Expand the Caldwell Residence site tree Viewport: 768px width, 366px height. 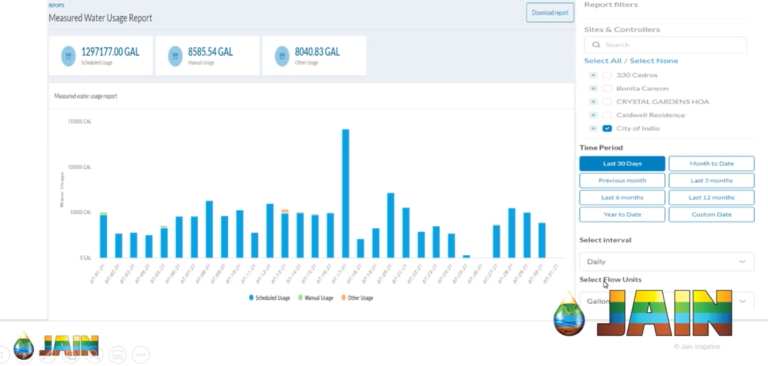coord(593,115)
